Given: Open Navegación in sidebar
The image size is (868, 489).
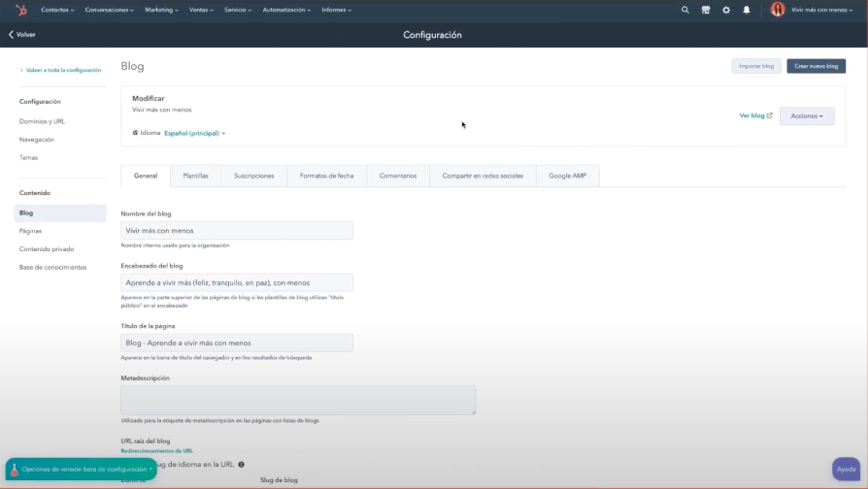Looking at the screenshot, I should (37, 140).
